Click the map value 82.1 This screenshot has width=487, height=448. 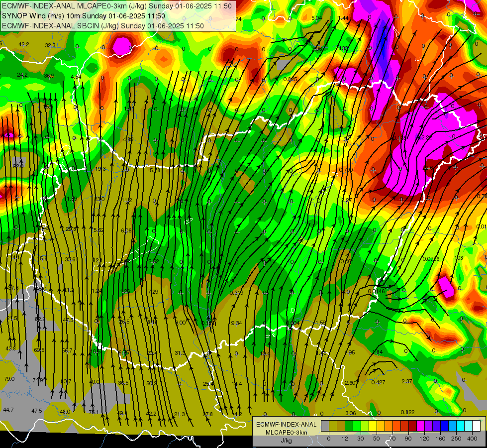pos(97,260)
